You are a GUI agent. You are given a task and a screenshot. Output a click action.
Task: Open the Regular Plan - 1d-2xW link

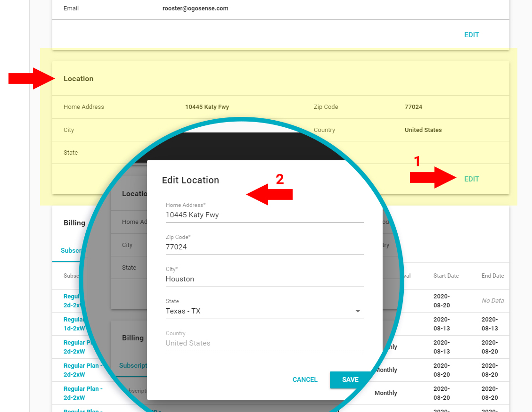pos(73,324)
